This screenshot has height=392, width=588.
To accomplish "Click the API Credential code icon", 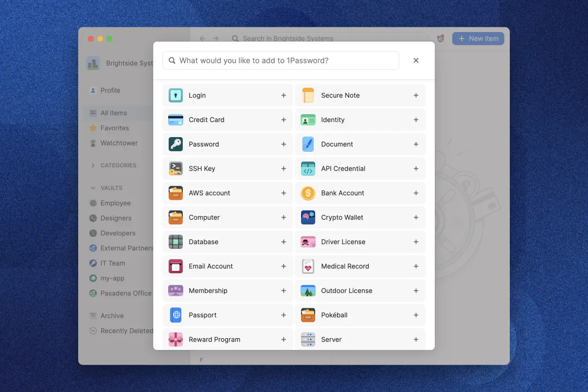I will coord(308,169).
